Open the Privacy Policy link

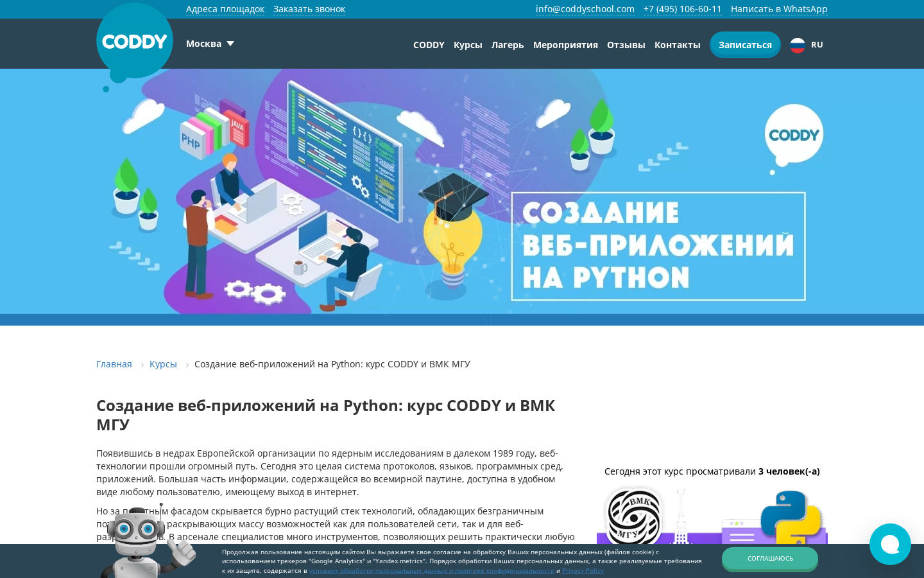[583, 570]
